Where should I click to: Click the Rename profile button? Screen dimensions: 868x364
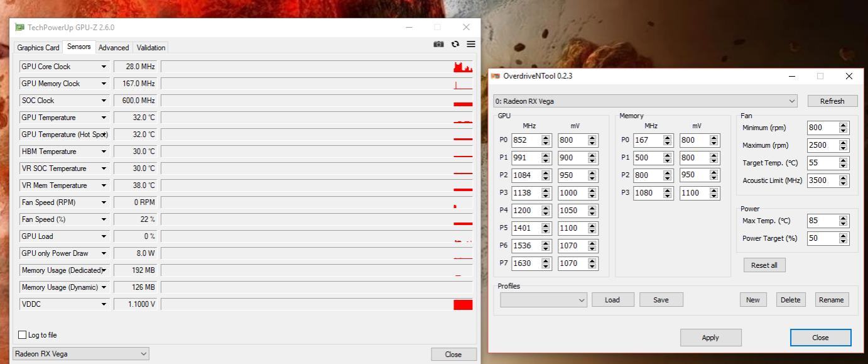point(831,300)
